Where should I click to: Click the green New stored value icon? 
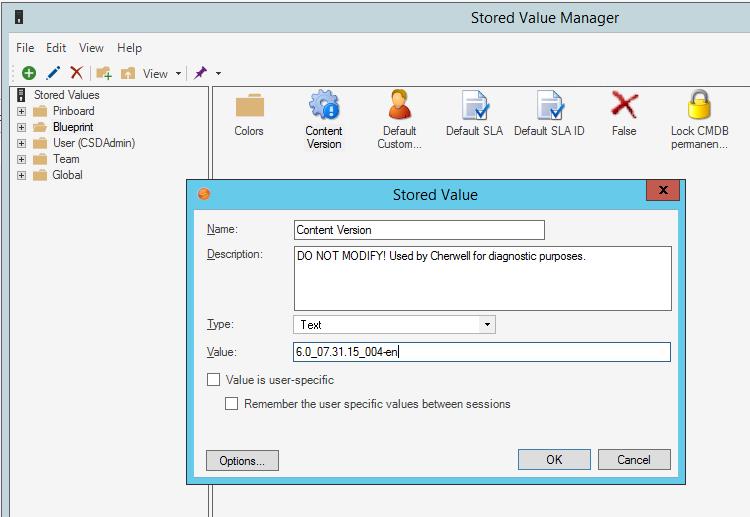pos(29,73)
